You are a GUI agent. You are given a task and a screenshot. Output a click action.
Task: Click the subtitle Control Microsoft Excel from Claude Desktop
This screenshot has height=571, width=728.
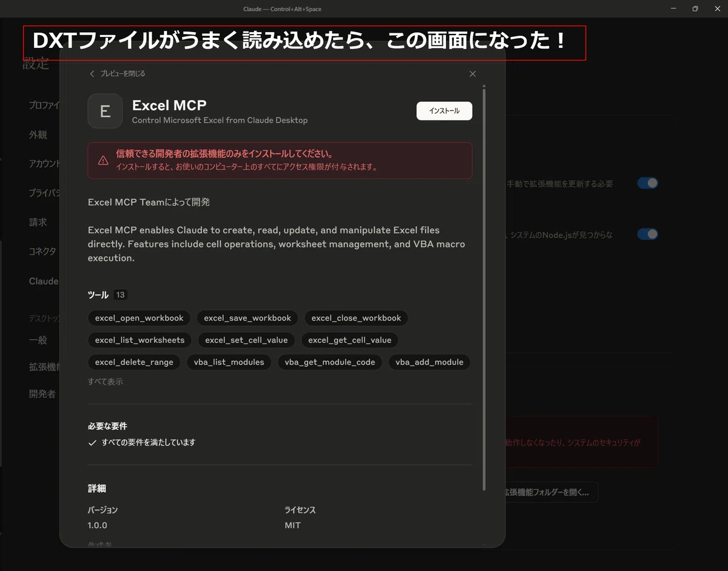coord(220,120)
